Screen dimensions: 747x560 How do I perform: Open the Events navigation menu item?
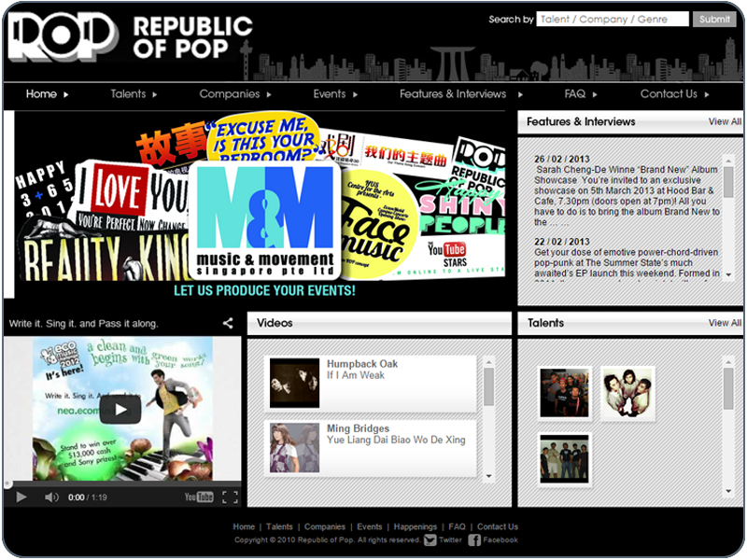[330, 94]
